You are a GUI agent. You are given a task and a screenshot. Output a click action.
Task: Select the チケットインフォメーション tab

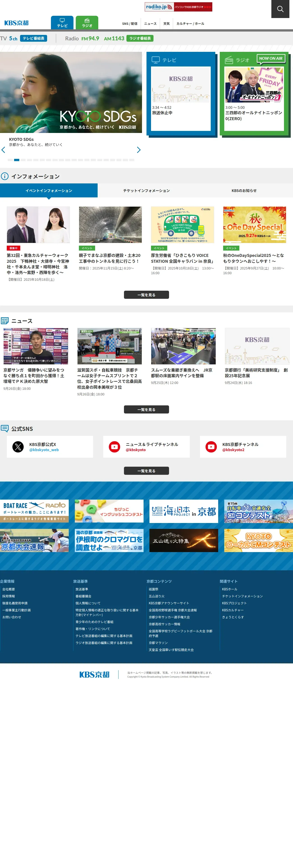[x=146, y=190]
